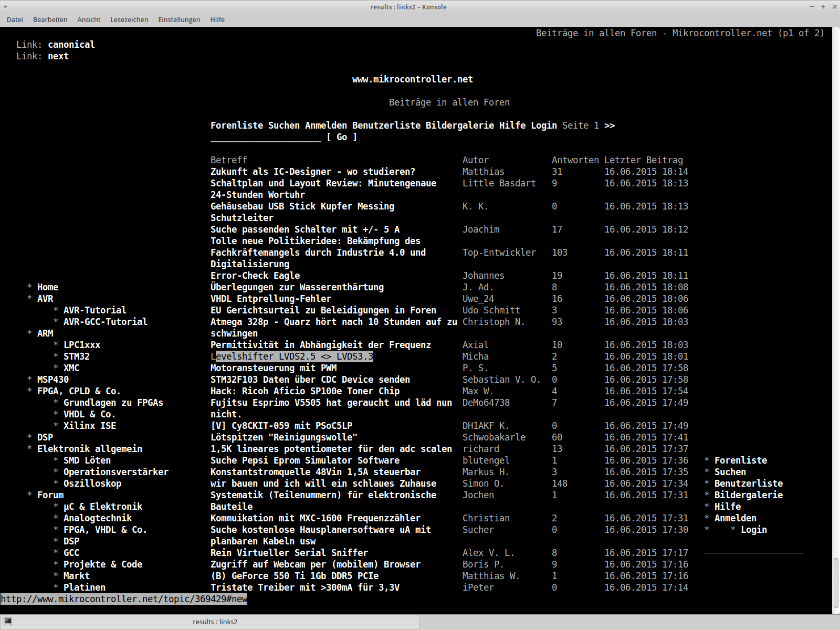Click the Login link
Viewport: 840px width, 630px height.
(x=544, y=125)
